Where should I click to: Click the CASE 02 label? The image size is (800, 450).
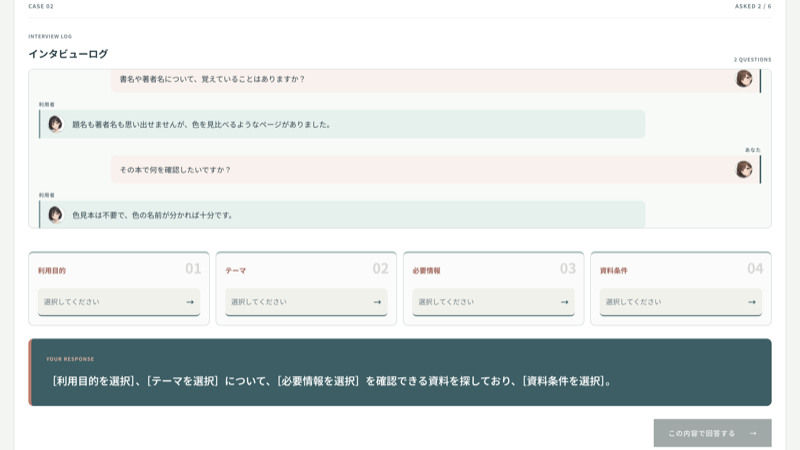click(41, 6)
